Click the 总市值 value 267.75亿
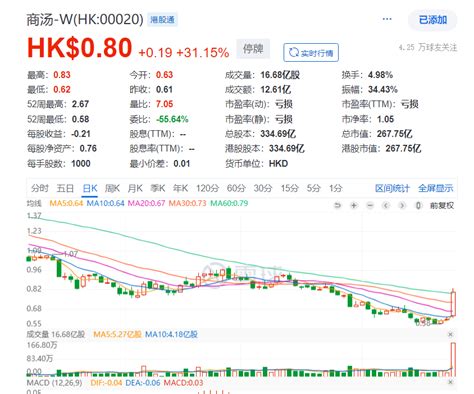474x394 pixels. [395, 134]
